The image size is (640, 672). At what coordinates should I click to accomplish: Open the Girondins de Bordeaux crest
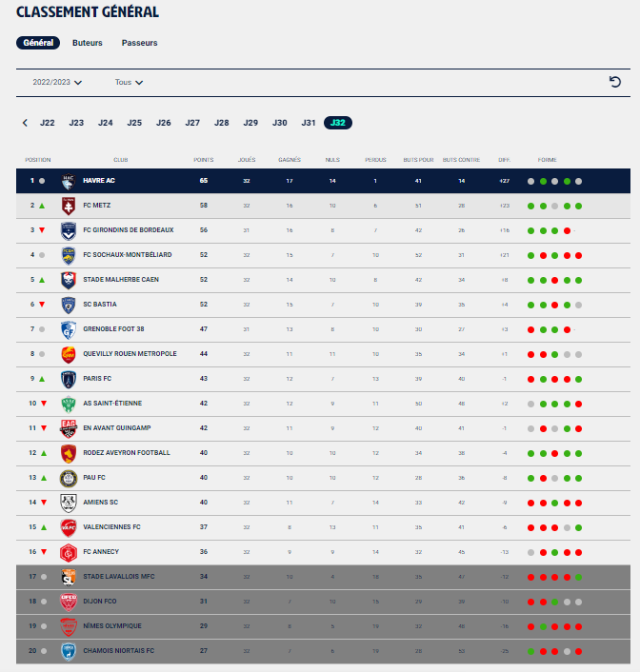(x=69, y=230)
